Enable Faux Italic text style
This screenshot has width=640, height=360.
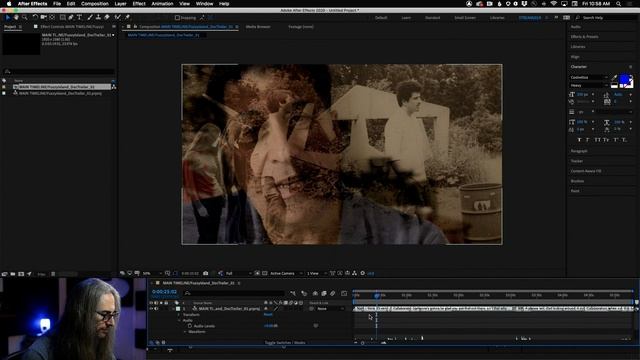[588, 140]
